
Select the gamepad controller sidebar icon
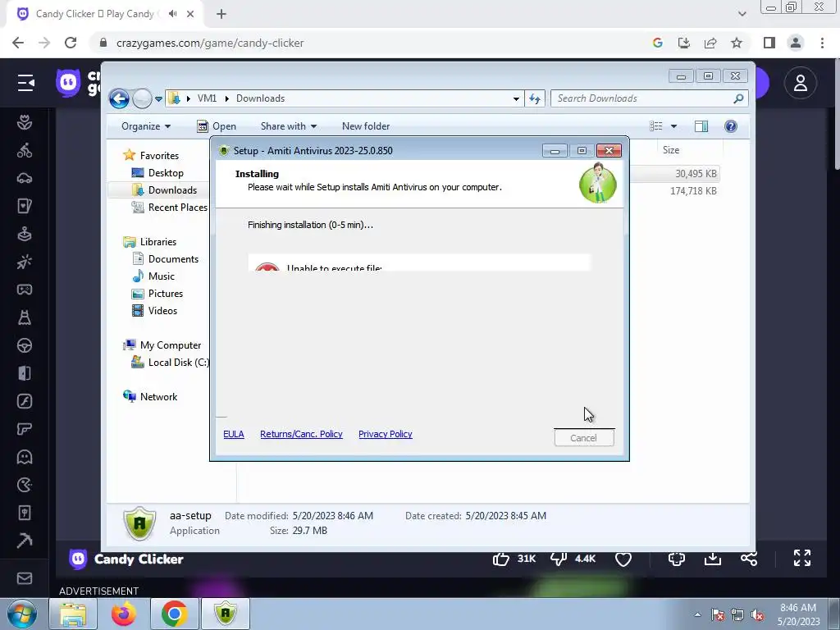tap(24, 290)
